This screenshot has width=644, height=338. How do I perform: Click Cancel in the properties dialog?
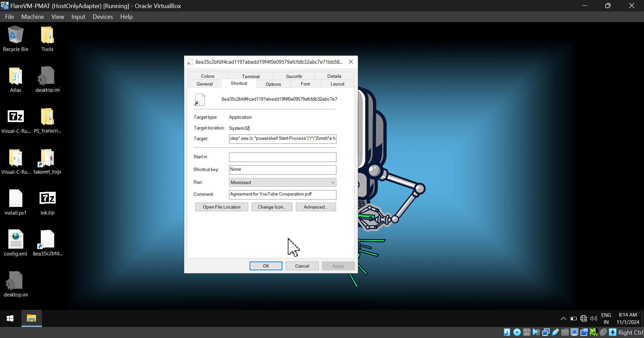[302, 266]
